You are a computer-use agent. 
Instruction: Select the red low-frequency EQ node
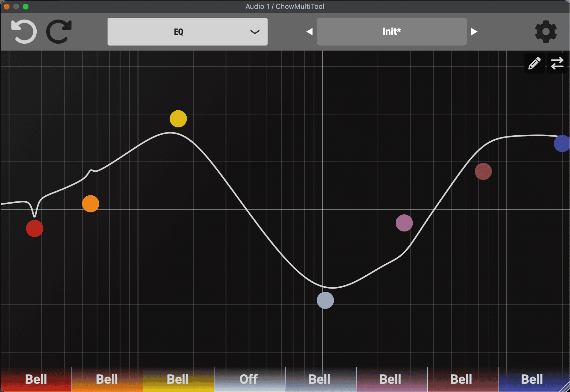(34, 228)
